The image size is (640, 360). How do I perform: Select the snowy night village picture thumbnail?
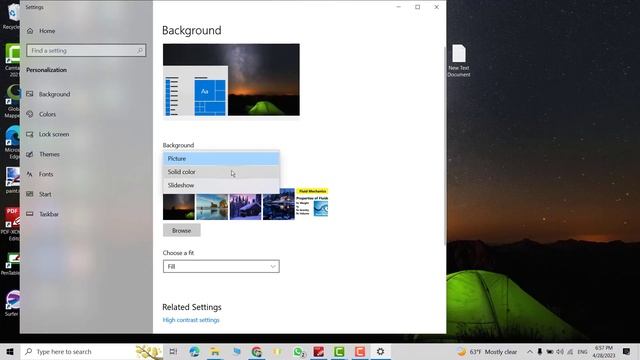[279, 204]
